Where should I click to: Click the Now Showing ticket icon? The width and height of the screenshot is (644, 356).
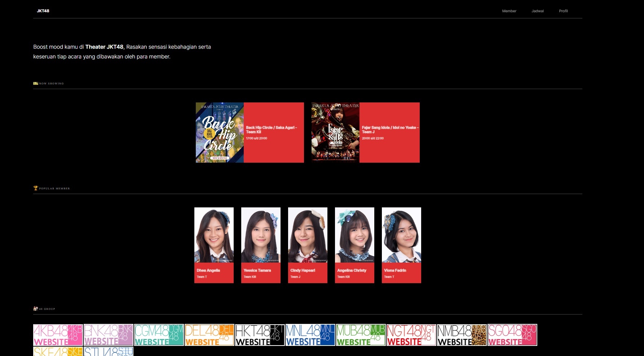point(36,83)
